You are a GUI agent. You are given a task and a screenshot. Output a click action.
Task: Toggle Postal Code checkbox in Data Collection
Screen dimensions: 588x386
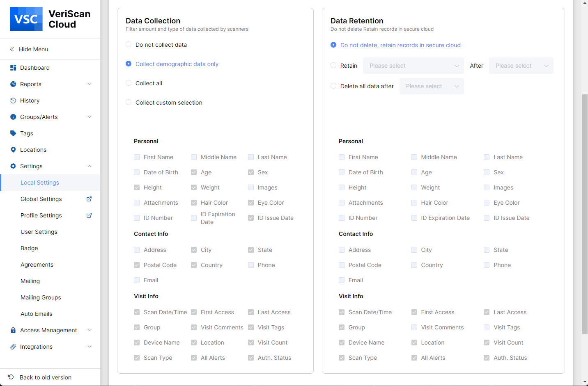tap(137, 265)
